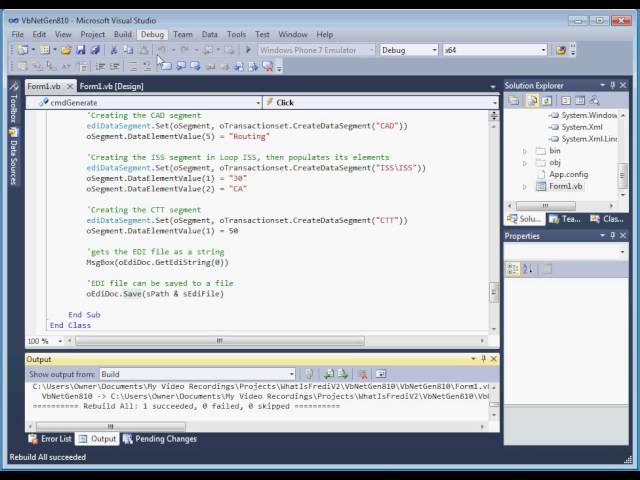Screen dimensions: 640x480
Task: Save the current file with the floppy icon
Action: pos(81,50)
